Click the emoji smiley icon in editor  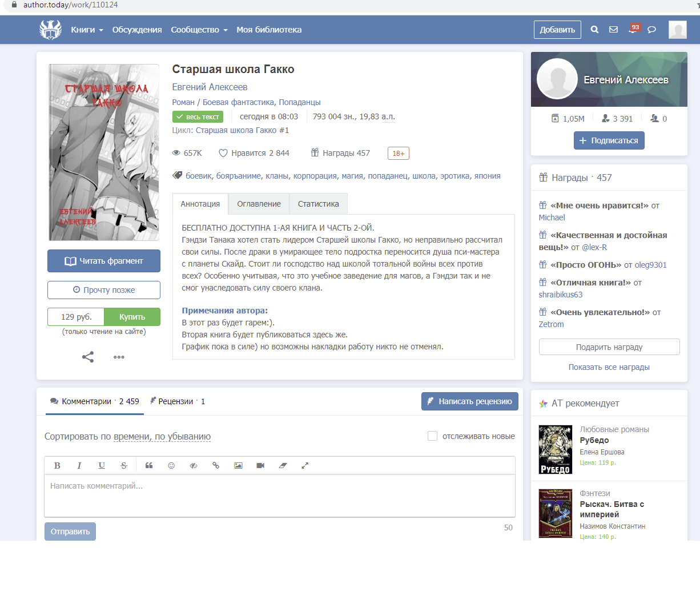pos(171,466)
